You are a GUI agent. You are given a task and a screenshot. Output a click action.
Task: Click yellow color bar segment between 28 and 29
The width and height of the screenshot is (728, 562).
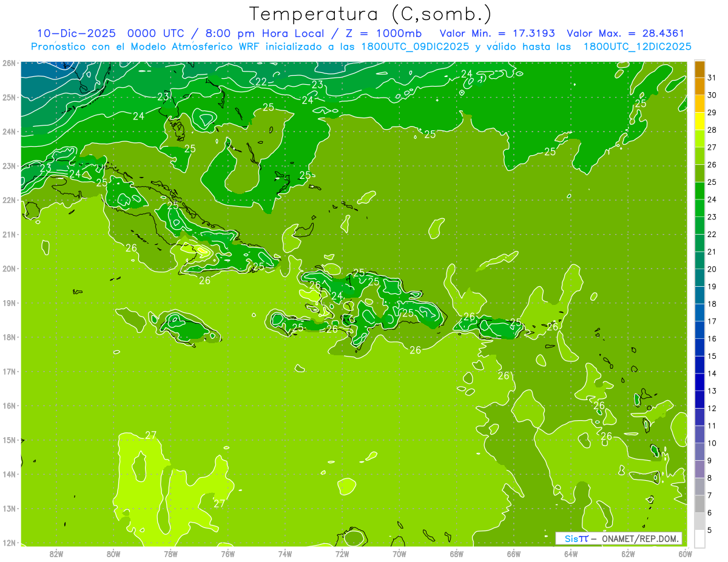point(699,122)
